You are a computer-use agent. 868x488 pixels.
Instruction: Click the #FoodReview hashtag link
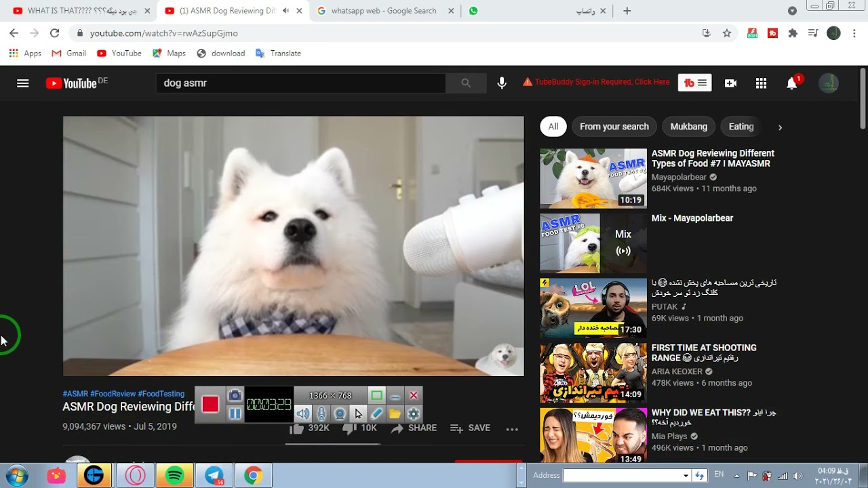[113, 394]
